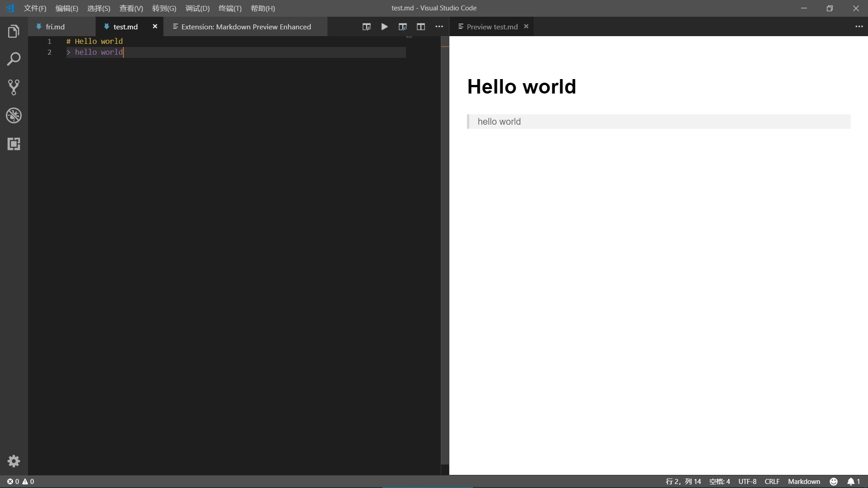Image resolution: width=868 pixels, height=488 pixels.
Task: Run the file with the Run button icon
Action: click(x=384, y=27)
